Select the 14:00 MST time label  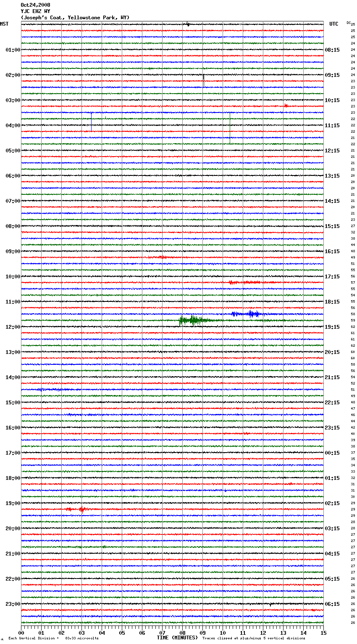click(x=13, y=377)
